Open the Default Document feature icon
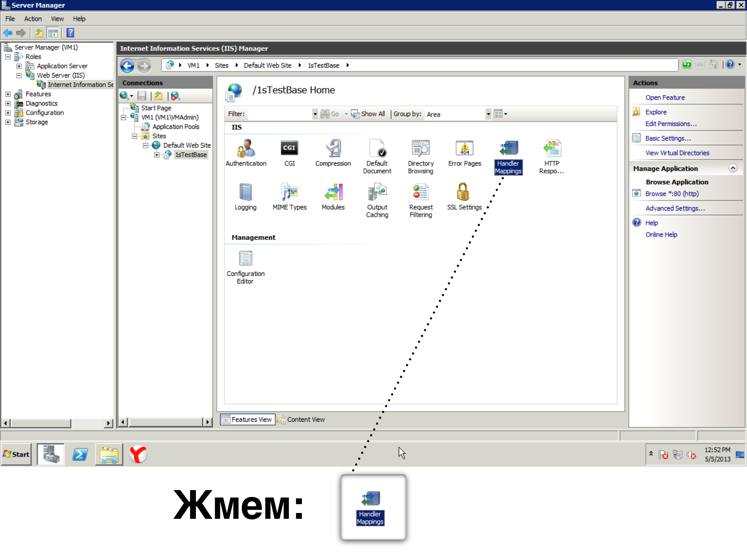Screen dimensions: 747x560 coord(377,157)
